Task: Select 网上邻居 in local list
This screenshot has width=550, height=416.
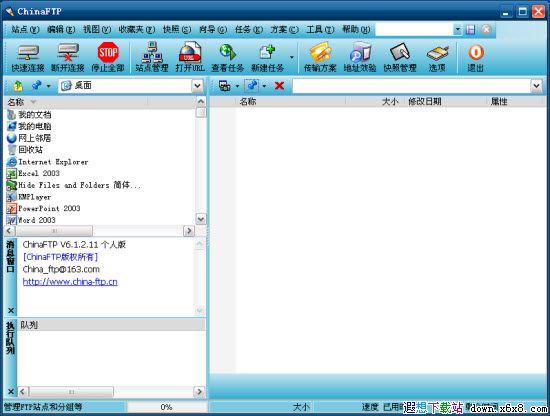Action: click(29, 138)
